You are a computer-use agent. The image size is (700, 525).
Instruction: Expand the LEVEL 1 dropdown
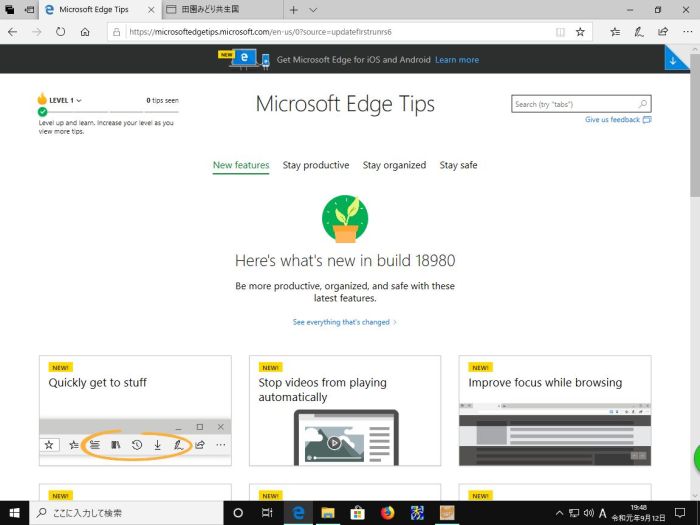(x=78, y=100)
